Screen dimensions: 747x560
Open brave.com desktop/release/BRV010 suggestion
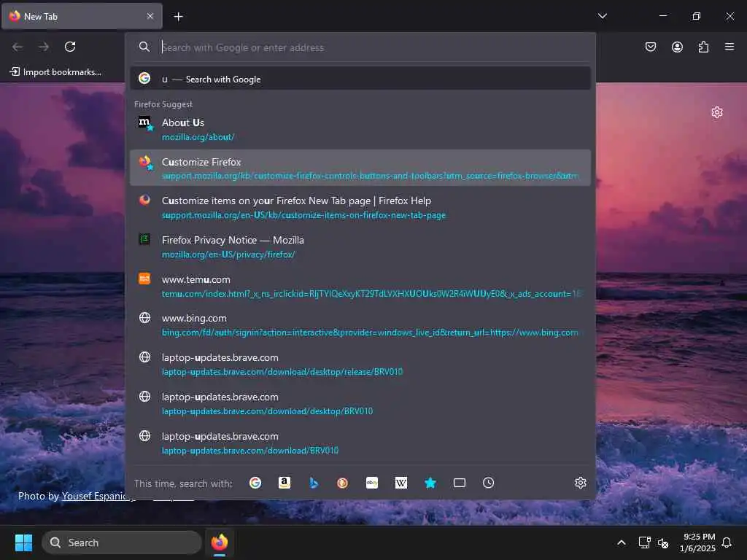(x=360, y=365)
